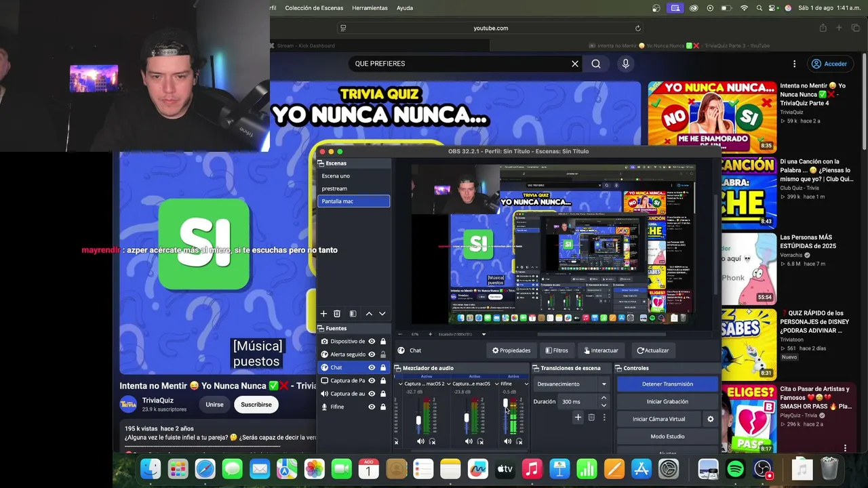Click Iniciar Grabación button

(667, 401)
